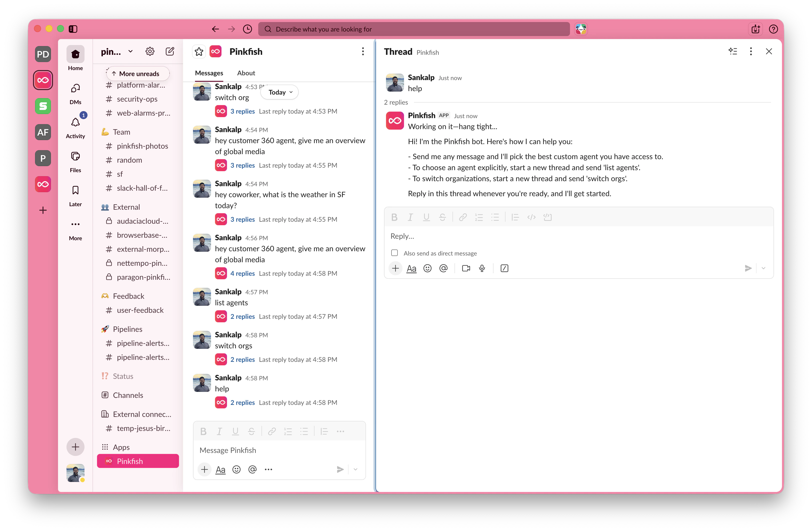The image size is (812, 531).
Task: Open the Today date divider dropdown
Action: point(279,92)
